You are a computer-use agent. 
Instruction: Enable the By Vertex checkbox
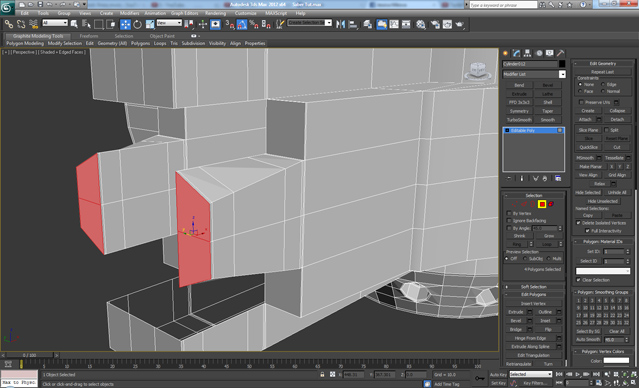pos(509,214)
